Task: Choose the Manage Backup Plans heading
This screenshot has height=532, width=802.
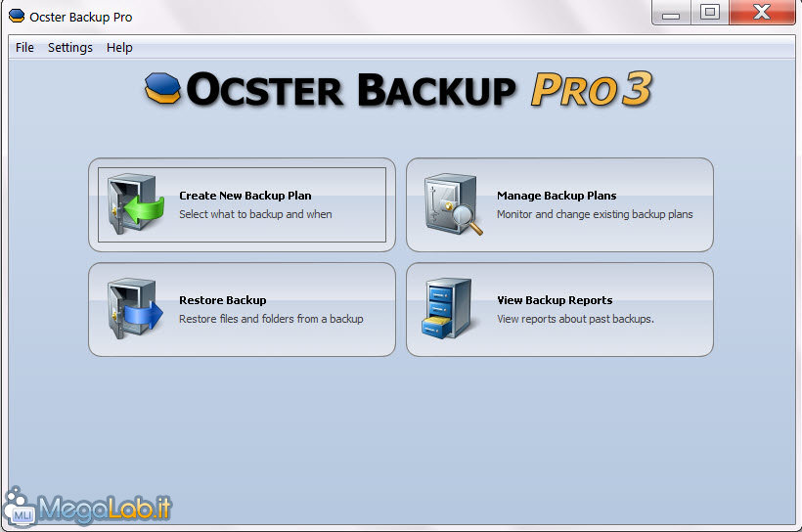Action: pos(557,196)
